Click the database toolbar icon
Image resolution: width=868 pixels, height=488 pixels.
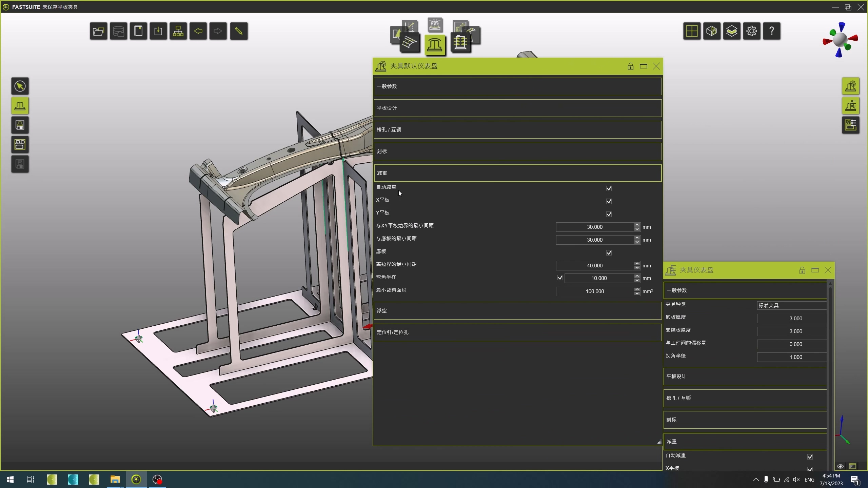(118, 31)
